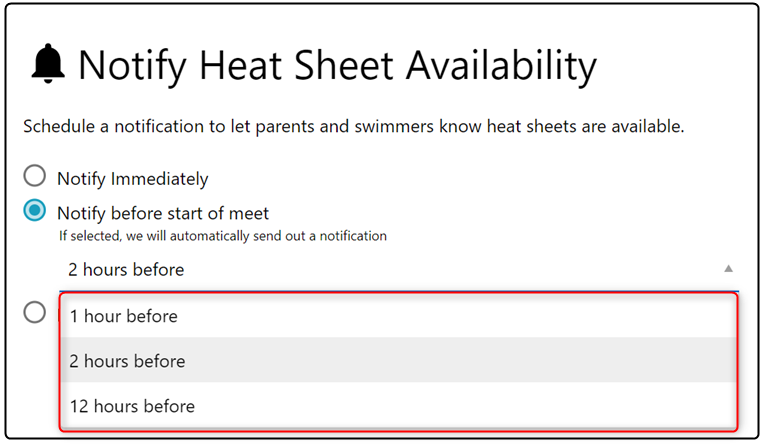This screenshot has height=446, width=763.
Task: Select Notify before start of meet radio
Action: (x=35, y=211)
